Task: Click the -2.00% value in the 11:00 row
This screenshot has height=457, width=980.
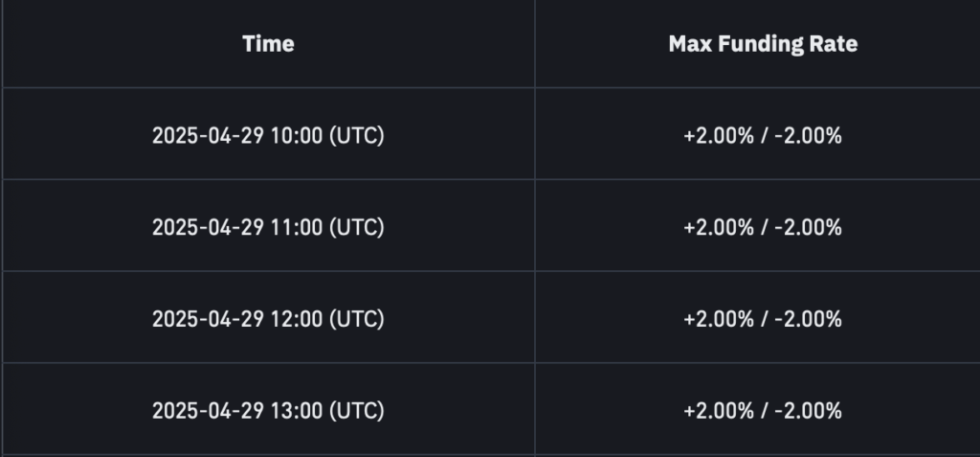Action: (x=808, y=227)
